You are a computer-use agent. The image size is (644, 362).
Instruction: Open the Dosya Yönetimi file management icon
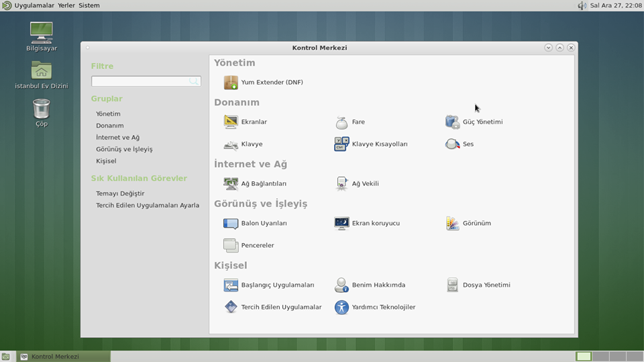point(452,285)
